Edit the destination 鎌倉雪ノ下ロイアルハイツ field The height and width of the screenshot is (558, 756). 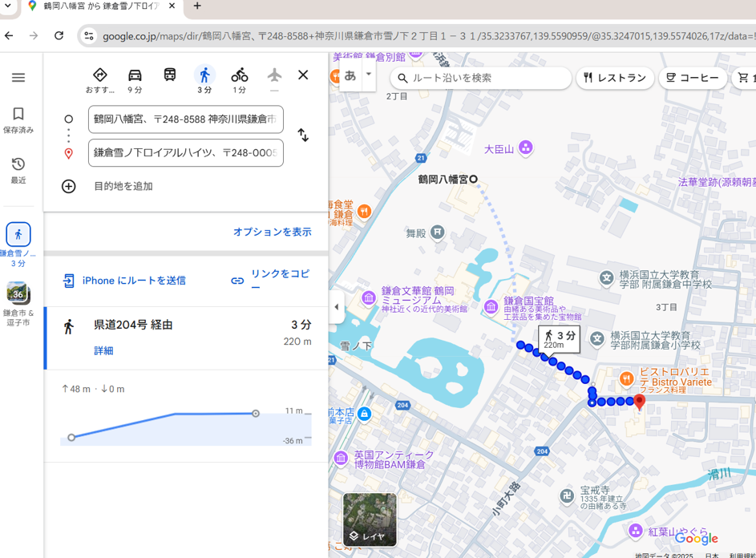tap(186, 153)
